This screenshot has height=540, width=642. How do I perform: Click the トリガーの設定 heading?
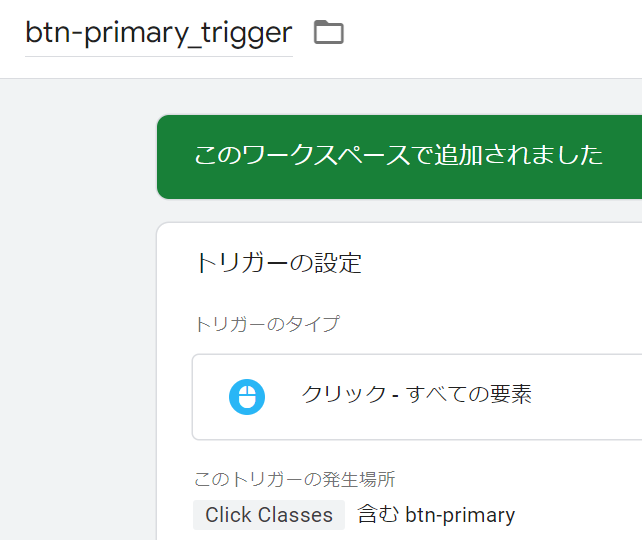tap(278, 263)
